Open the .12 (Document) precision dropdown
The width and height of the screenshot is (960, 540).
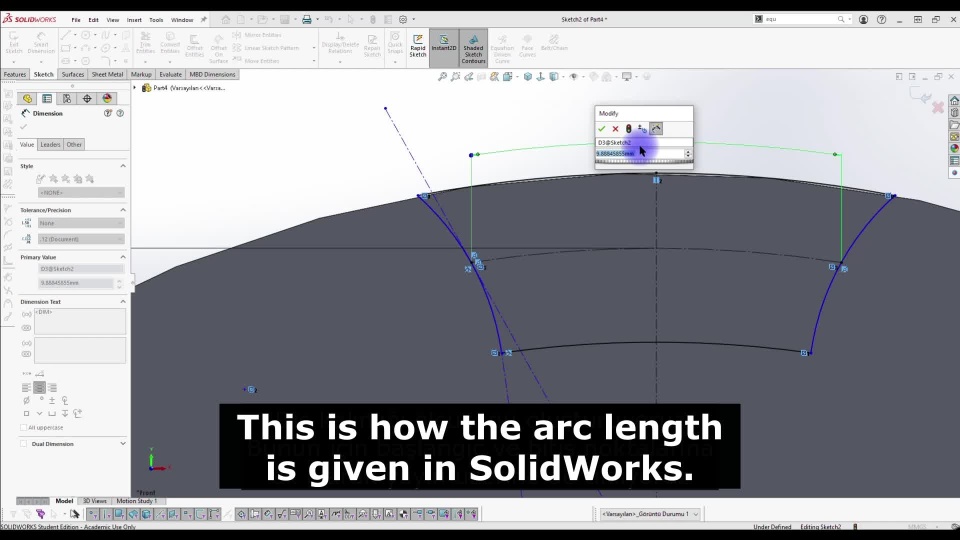[81, 239]
